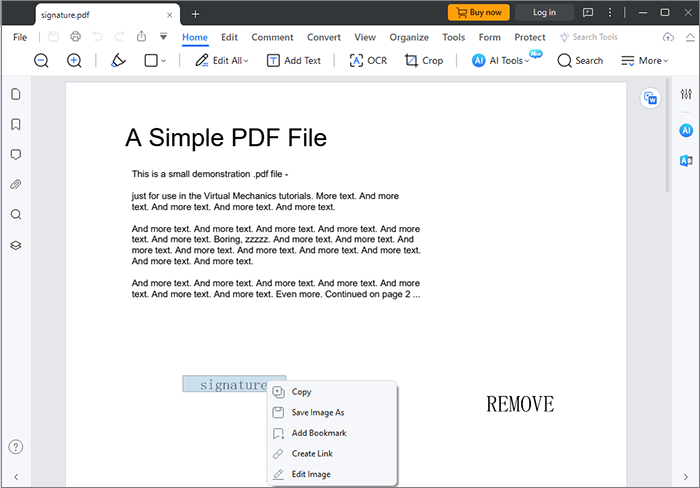Click the Log in button

544,13
